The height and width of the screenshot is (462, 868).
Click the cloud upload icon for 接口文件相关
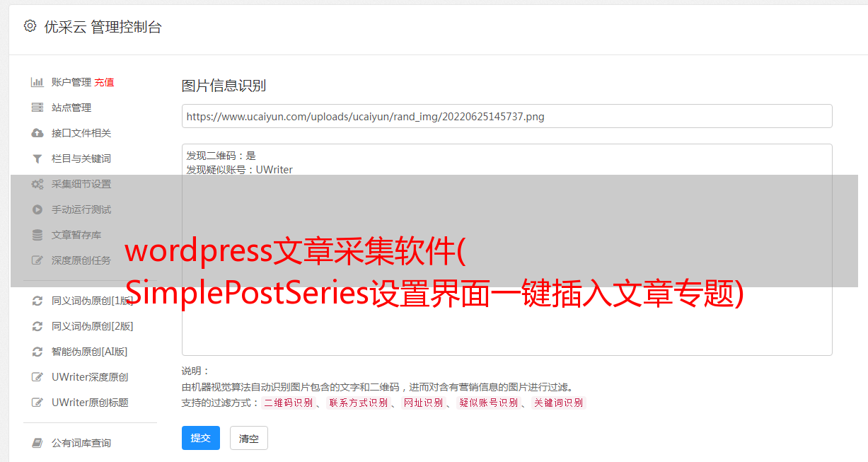37,133
